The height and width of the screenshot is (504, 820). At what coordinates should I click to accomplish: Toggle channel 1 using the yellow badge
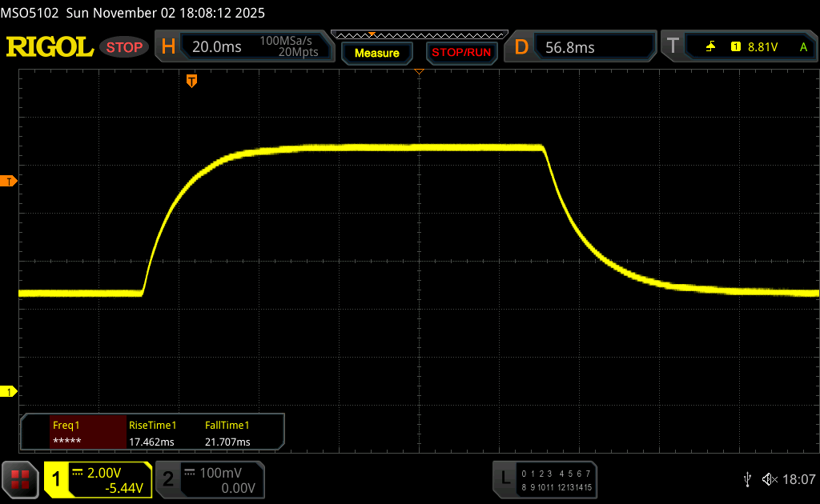57,479
